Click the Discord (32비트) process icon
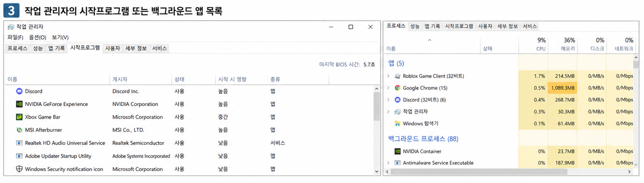This screenshot has width=644, height=183. click(397, 100)
